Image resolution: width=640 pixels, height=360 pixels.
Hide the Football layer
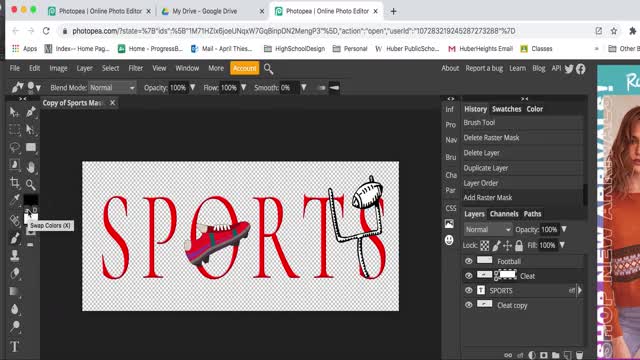[x=469, y=261]
